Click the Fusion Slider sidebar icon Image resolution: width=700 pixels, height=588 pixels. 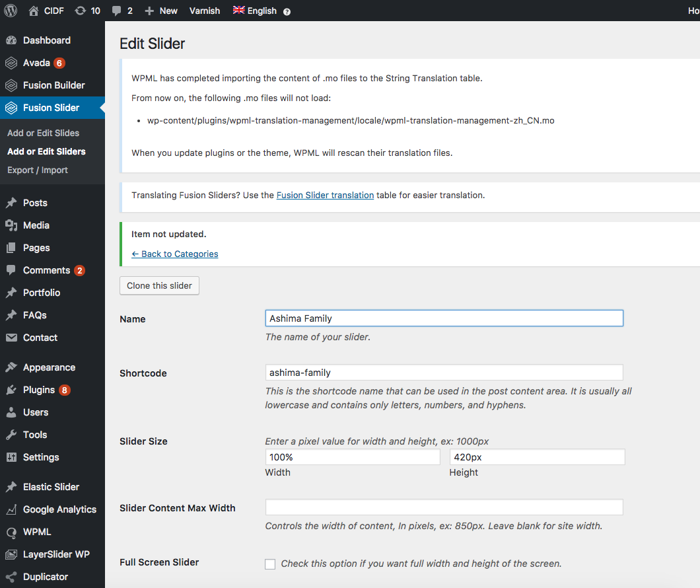[11, 108]
